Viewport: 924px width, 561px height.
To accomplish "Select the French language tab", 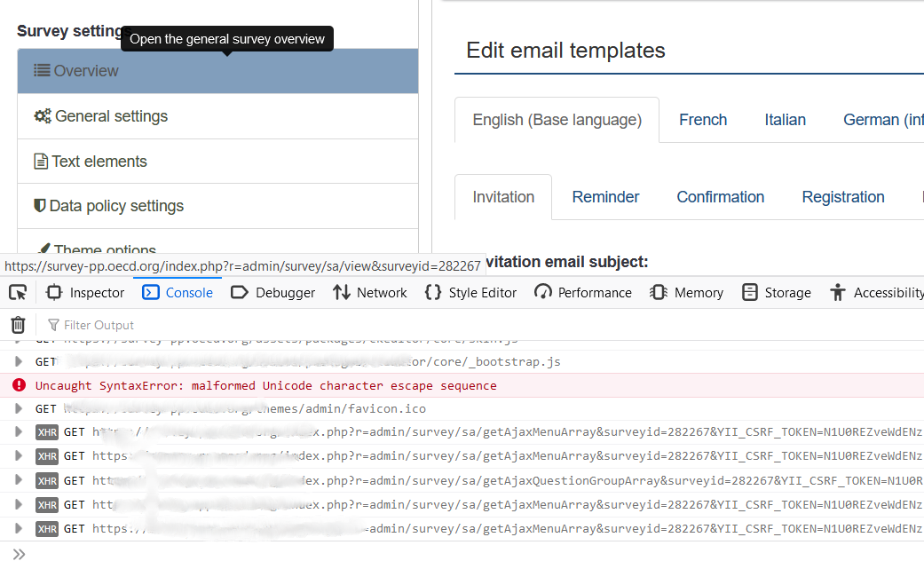I will (x=703, y=120).
